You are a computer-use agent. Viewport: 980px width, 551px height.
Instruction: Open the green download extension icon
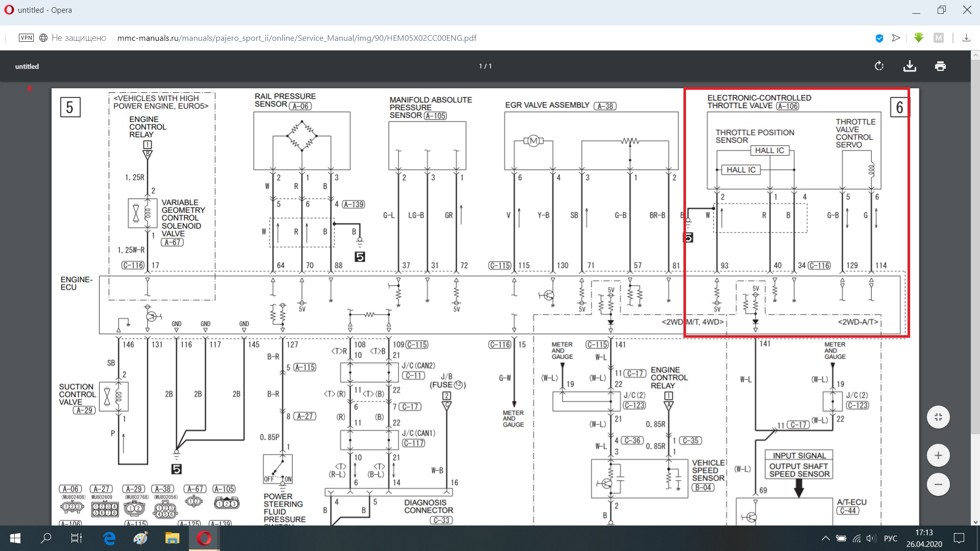tap(919, 38)
